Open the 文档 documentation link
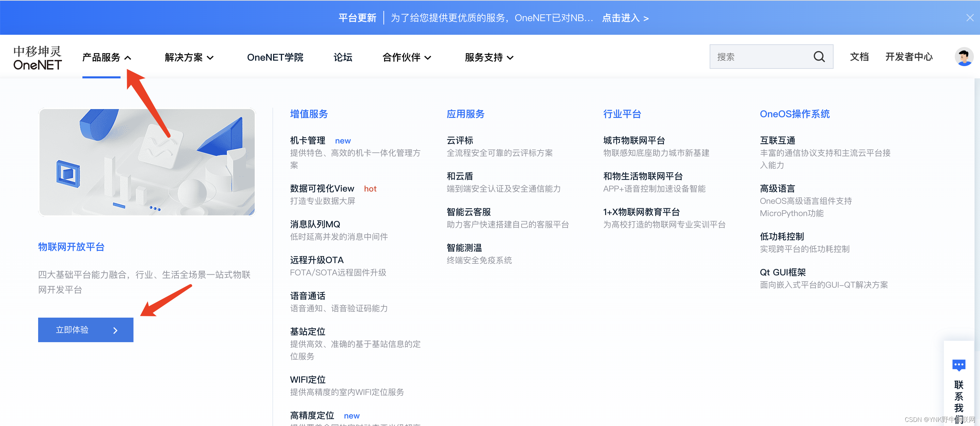 [x=859, y=57]
